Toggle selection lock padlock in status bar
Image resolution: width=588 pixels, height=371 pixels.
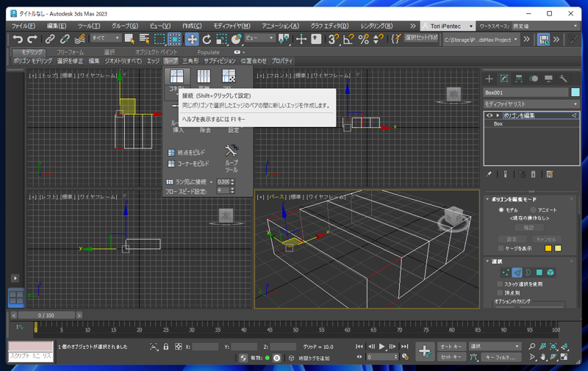point(166,347)
